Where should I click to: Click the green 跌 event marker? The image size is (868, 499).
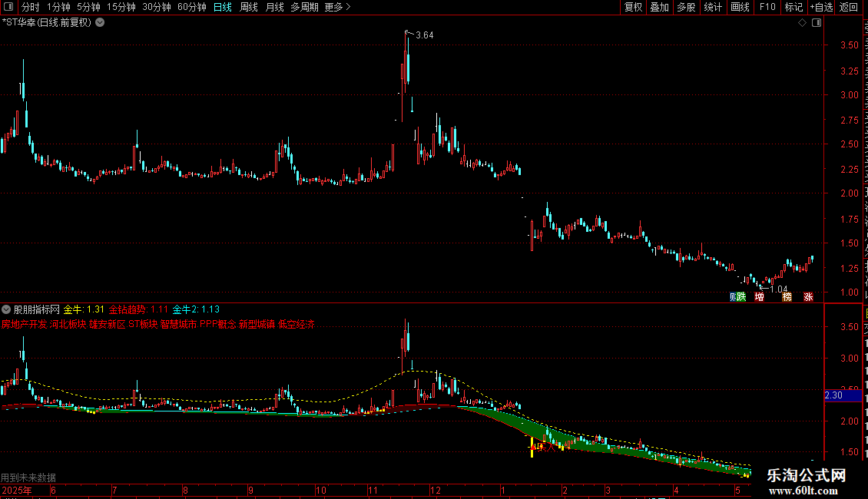pyautogui.click(x=742, y=297)
